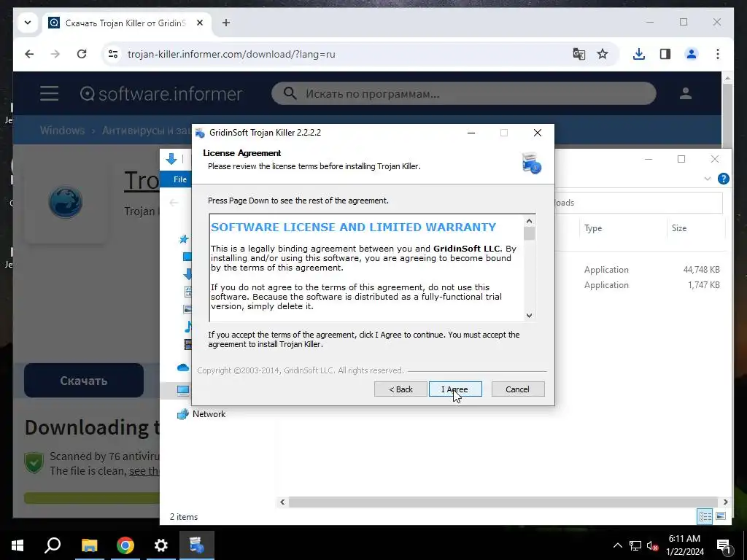
Task: Click the license text scrollbar up arrow
Action: [529, 221]
